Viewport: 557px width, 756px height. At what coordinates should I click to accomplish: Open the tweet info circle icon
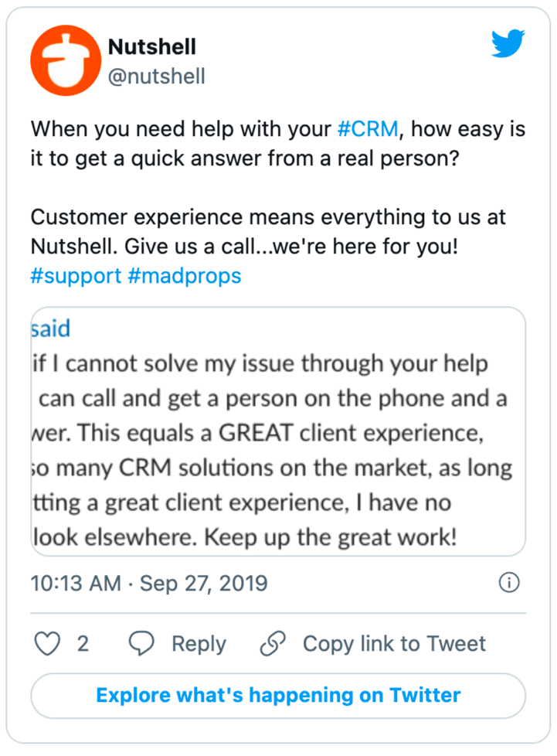pyautogui.click(x=509, y=583)
